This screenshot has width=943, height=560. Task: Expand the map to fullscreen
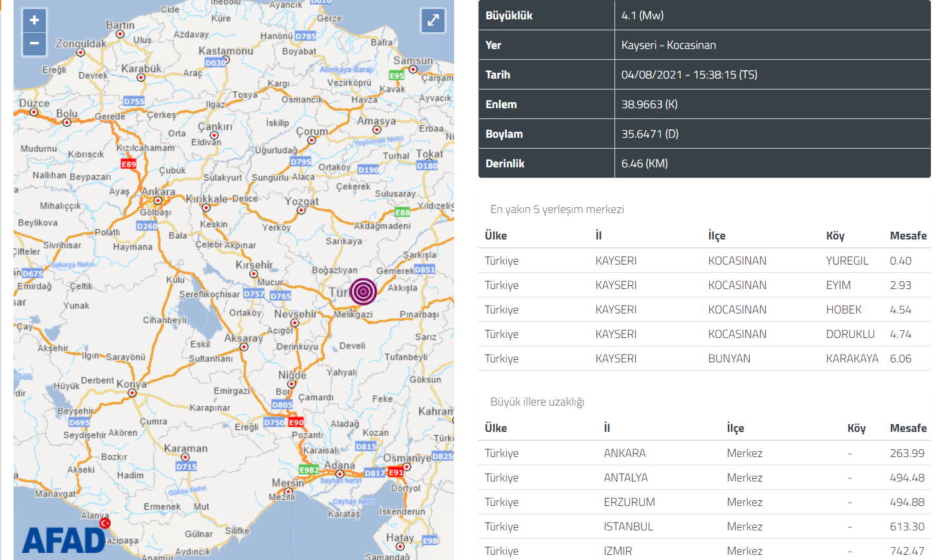coord(433,21)
